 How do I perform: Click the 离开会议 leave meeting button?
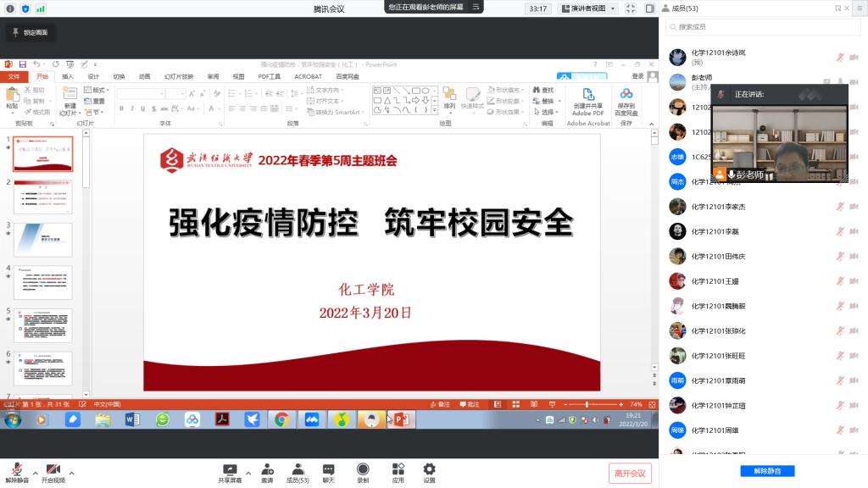point(630,473)
